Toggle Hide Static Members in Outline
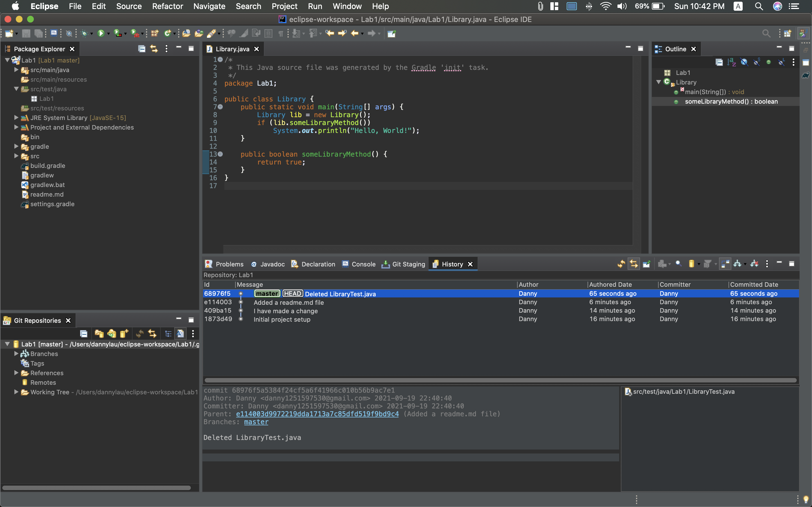Image resolution: width=812 pixels, height=507 pixels. [757, 62]
